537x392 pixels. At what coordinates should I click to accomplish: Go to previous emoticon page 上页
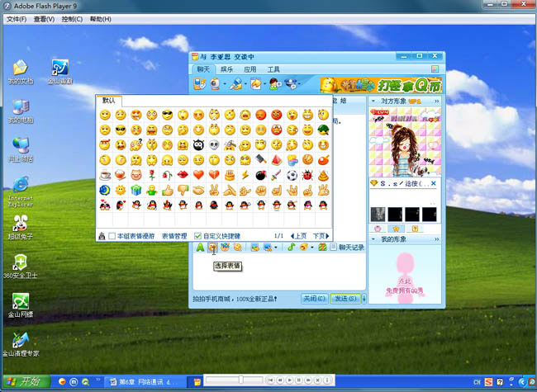pos(298,236)
